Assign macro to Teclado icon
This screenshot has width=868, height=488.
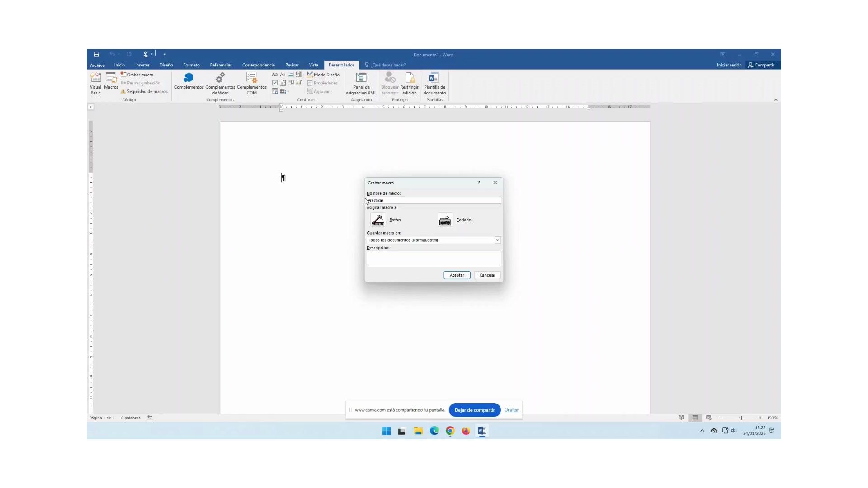[x=445, y=220]
